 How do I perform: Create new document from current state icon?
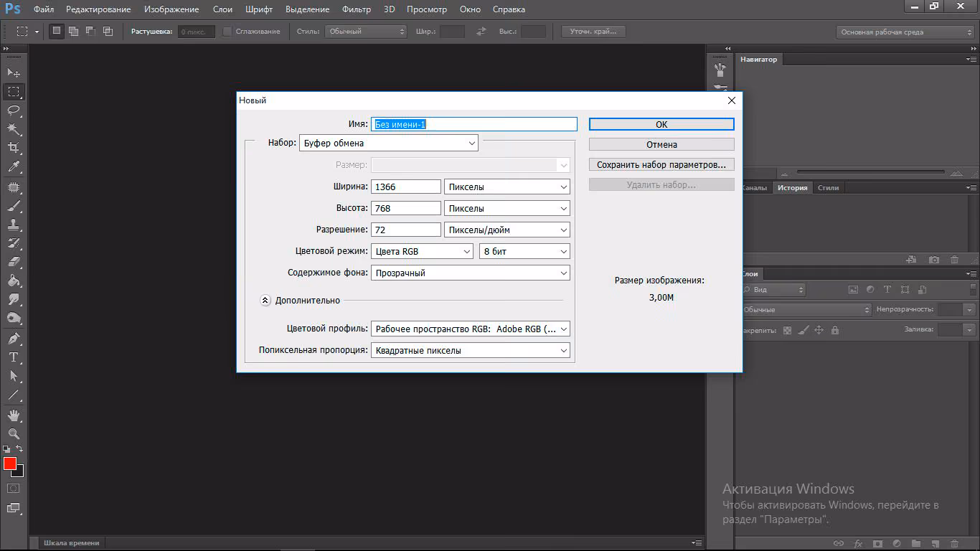click(911, 260)
